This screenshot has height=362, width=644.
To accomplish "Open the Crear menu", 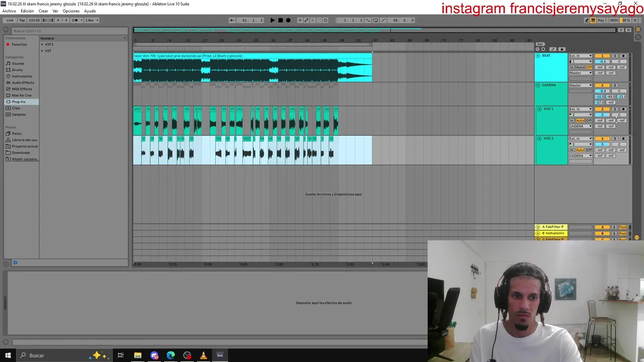I will 43,11.
